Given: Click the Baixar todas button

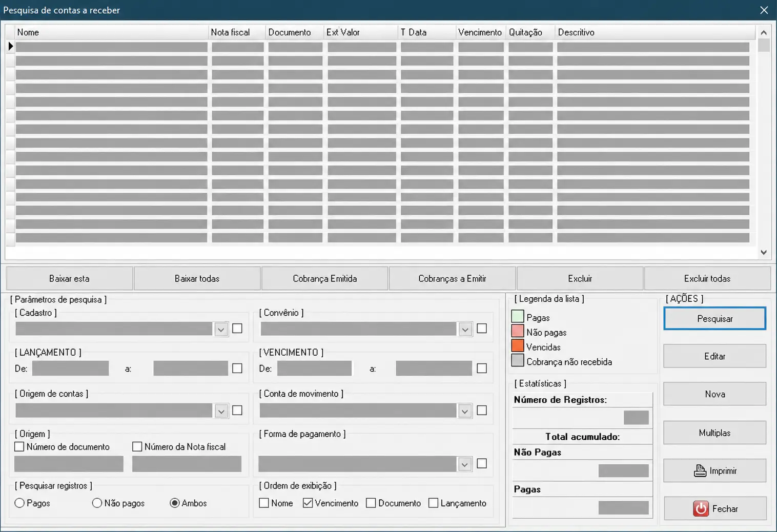Looking at the screenshot, I should (x=197, y=278).
